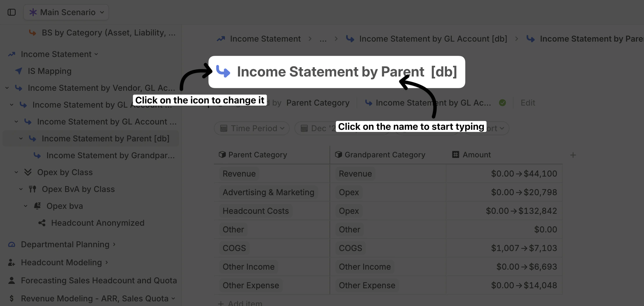644x306 pixels.
Task: Click the blue arrow icon beside page title
Action: [223, 72]
